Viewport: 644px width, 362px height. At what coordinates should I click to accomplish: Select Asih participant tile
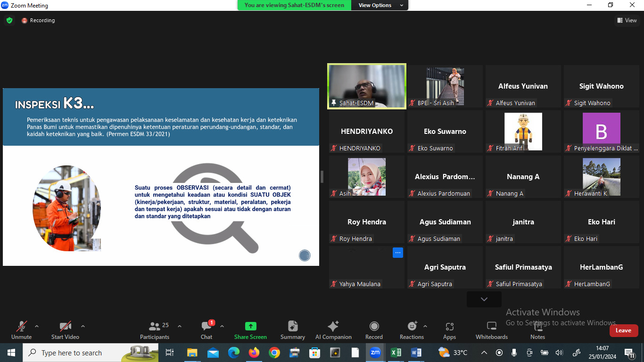pos(367,177)
